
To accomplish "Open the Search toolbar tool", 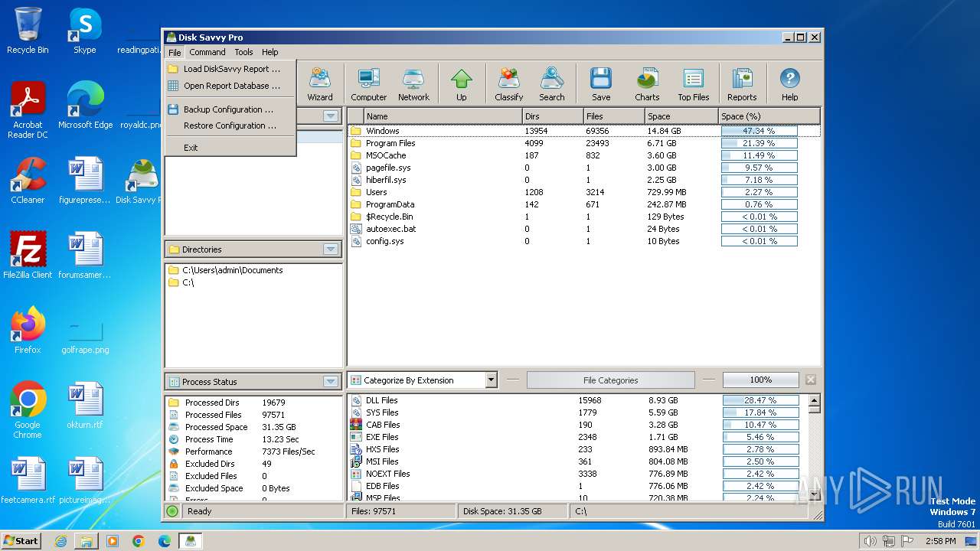I will point(551,83).
